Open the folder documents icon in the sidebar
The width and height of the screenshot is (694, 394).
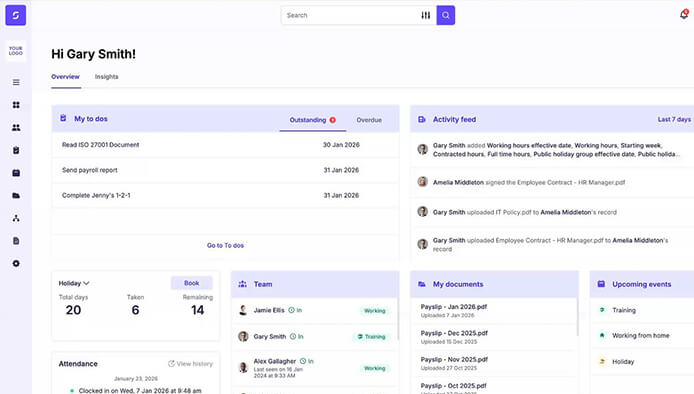click(16, 196)
